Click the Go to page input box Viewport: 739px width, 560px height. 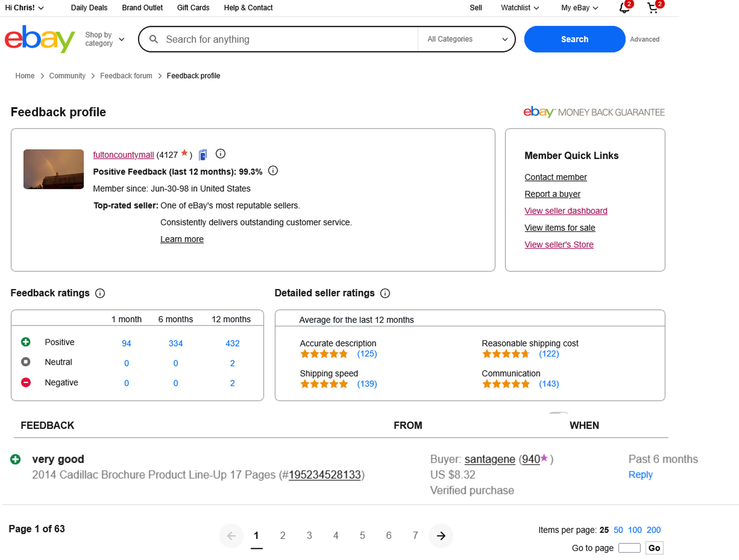629,548
